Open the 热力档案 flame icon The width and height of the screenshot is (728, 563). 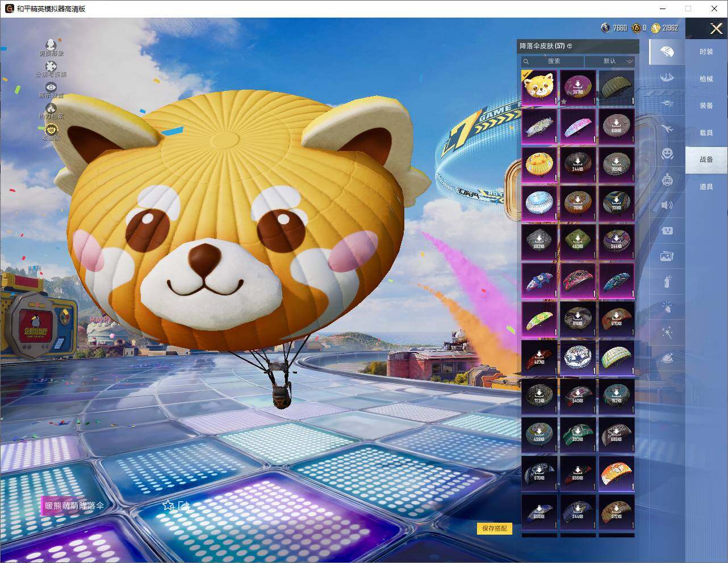click(x=51, y=108)
